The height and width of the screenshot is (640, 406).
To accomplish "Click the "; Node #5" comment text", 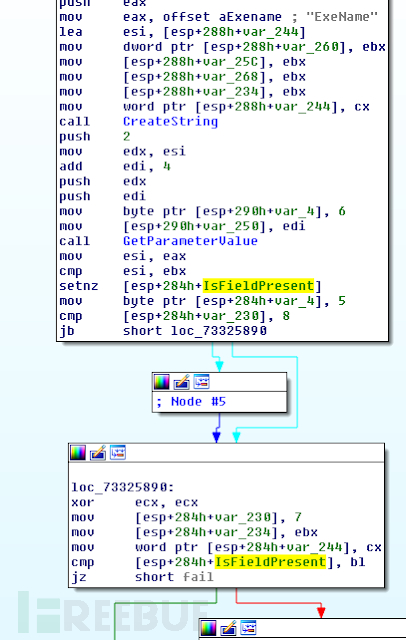I will (191, 402).
